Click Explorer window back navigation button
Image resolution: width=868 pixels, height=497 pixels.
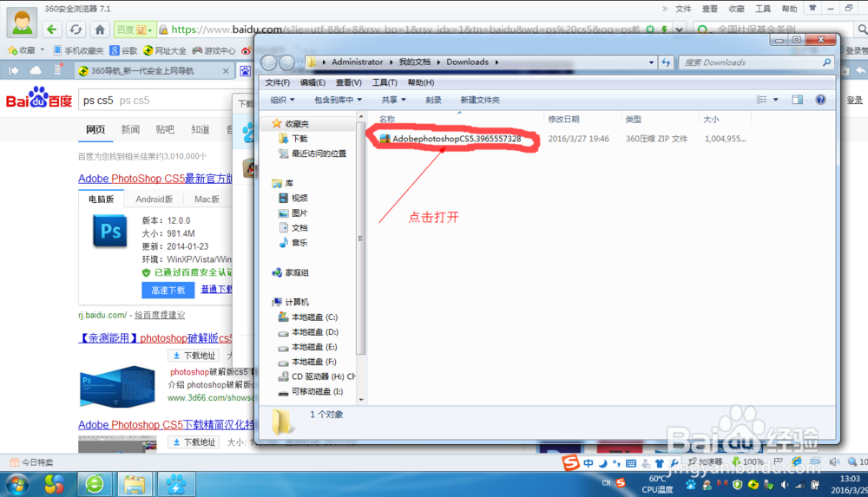269,62
